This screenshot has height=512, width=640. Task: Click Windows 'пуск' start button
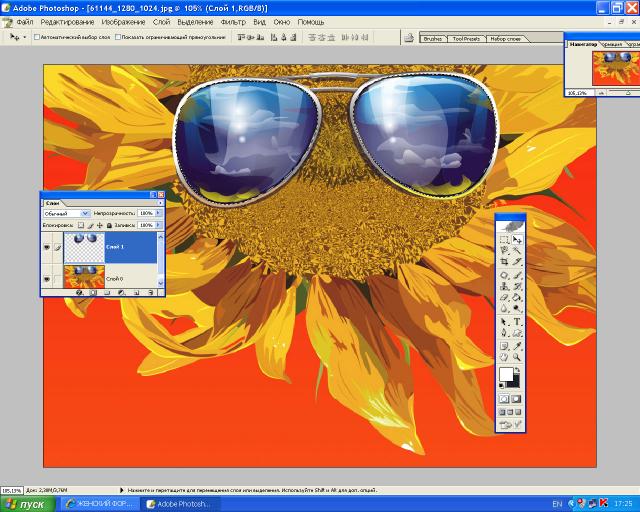pyautogui.click(x=28, y=504)
